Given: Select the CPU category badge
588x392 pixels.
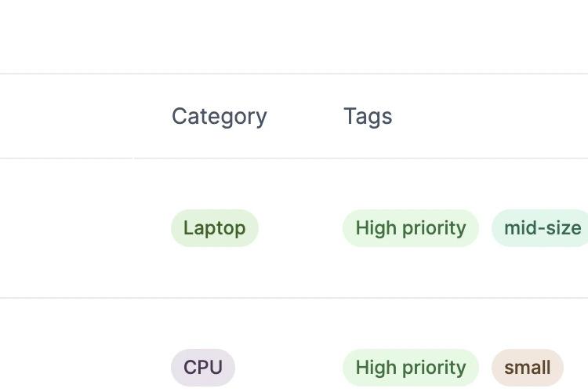Looking at the screenshot, I should pyautogui.click(x=203, y=368).
